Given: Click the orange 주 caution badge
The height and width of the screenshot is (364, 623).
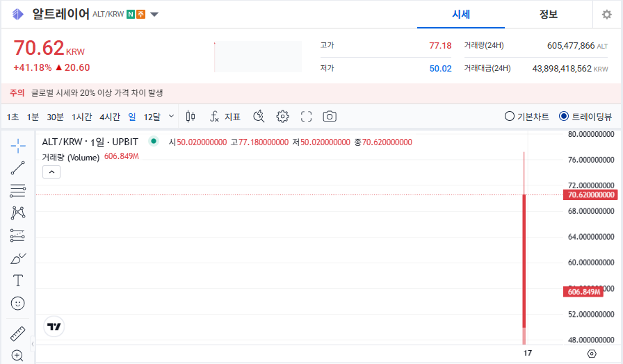Looking at the screenshot, I should point(140,15).
